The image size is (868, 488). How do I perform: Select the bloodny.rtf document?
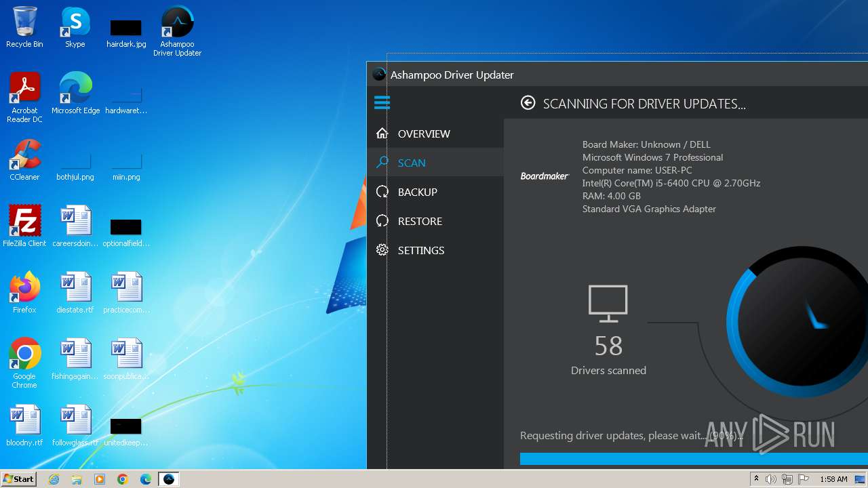click(x=24, y=426)
